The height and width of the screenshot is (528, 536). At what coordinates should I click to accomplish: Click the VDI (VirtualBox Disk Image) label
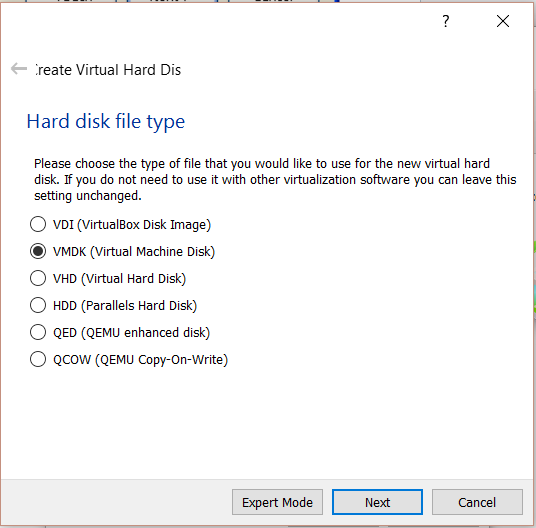click(132, 225)
